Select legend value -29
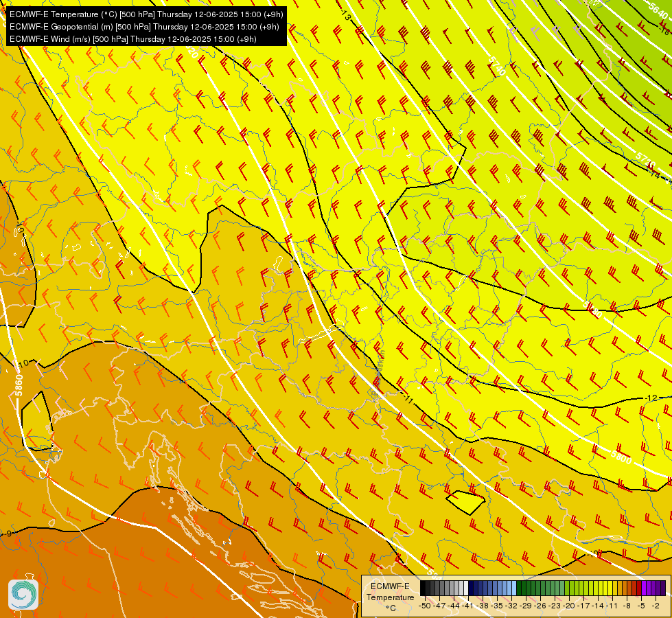The width and height of the screenshot is (672, 618). (x=526, y=606)
